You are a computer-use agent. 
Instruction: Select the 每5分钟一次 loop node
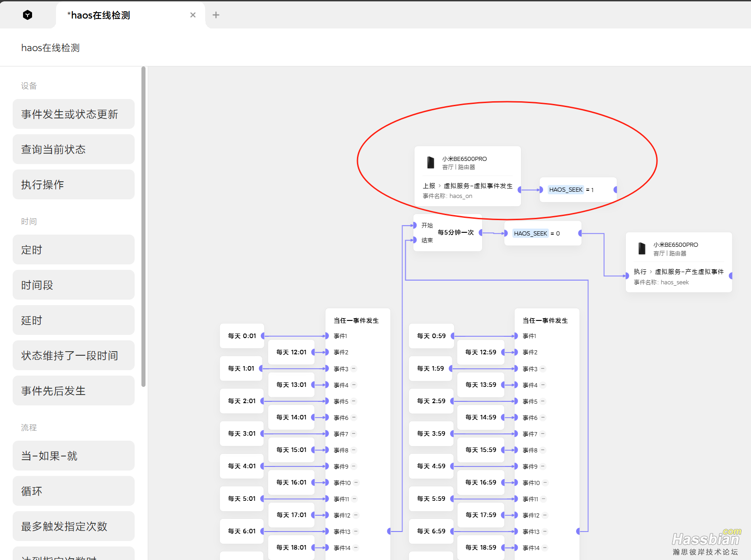(x=448, y=232)
